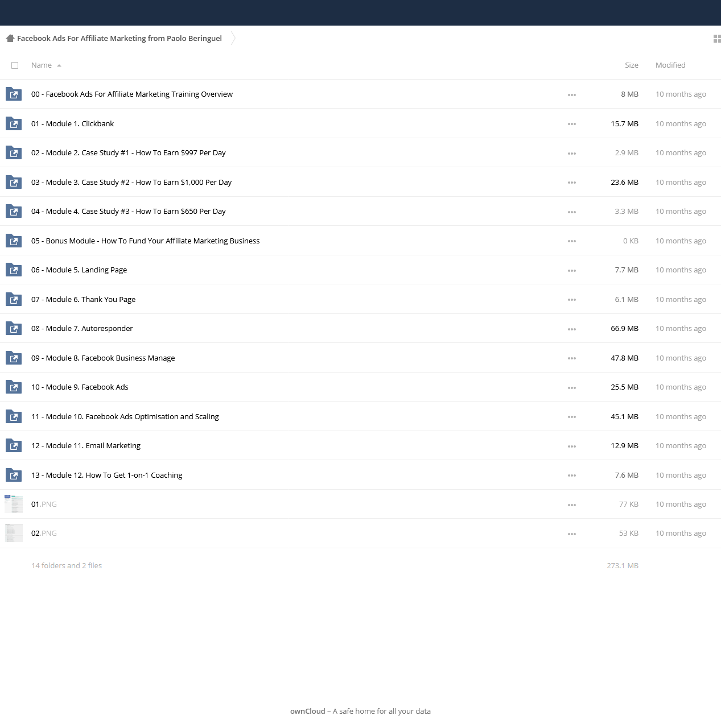
Task: Open actions menu for 11 - Module 10. Optimisation and Scaling
Action: (572, 417)
